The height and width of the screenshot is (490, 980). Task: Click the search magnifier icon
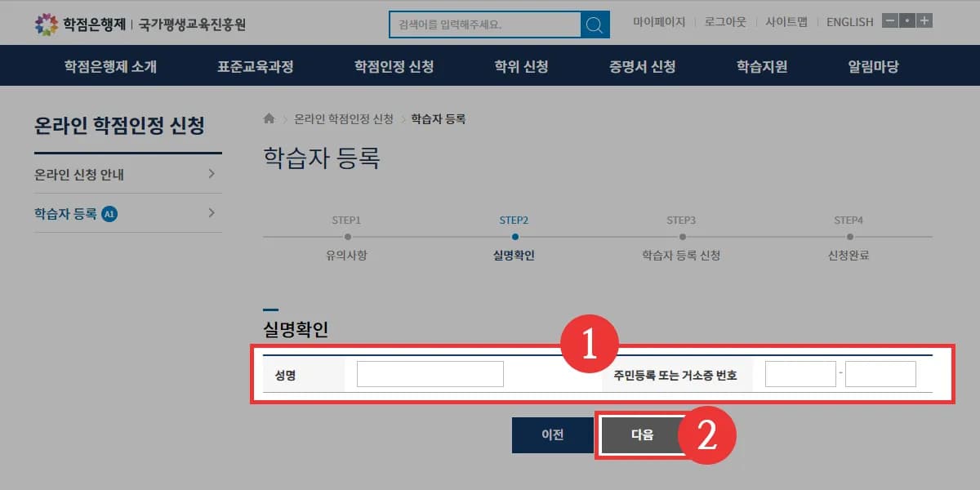[595, 24]
